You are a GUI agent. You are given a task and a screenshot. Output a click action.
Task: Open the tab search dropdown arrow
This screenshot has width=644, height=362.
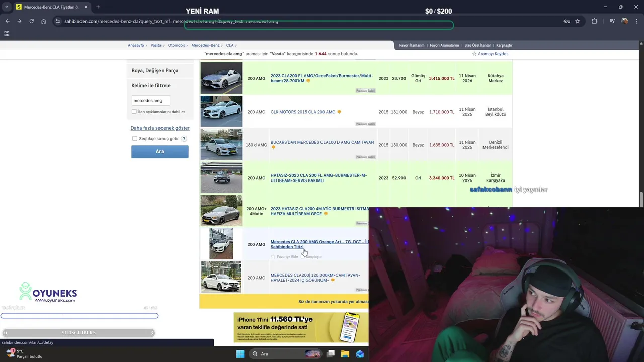[7, 7]
